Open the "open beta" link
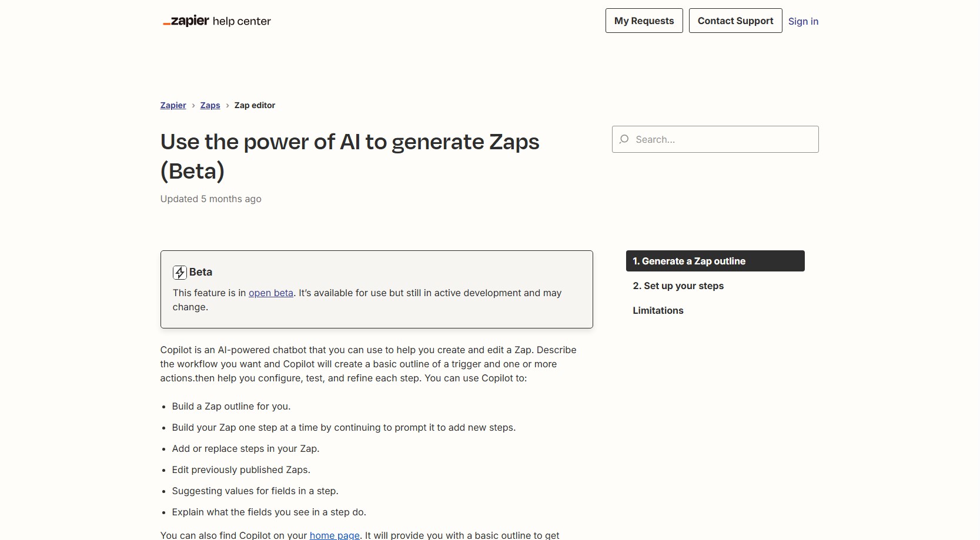This screenshot has height=540, width=980. [x=270, y=293]
